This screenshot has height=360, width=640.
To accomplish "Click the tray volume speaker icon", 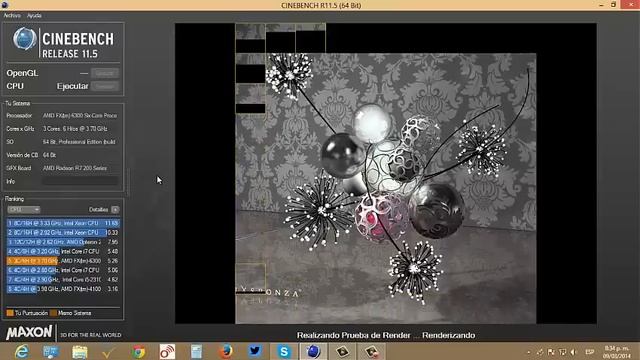I will pyautogui.click(x=573, y=352).
